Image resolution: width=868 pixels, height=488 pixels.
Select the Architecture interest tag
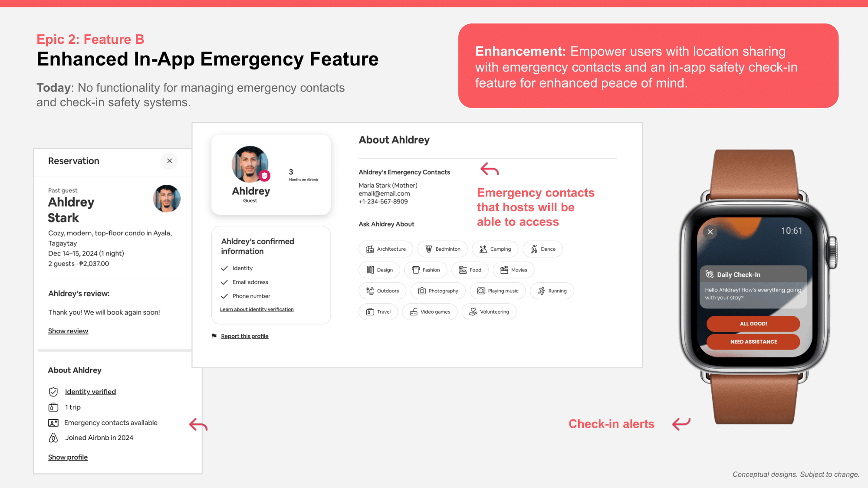click(x=386, y=249)
